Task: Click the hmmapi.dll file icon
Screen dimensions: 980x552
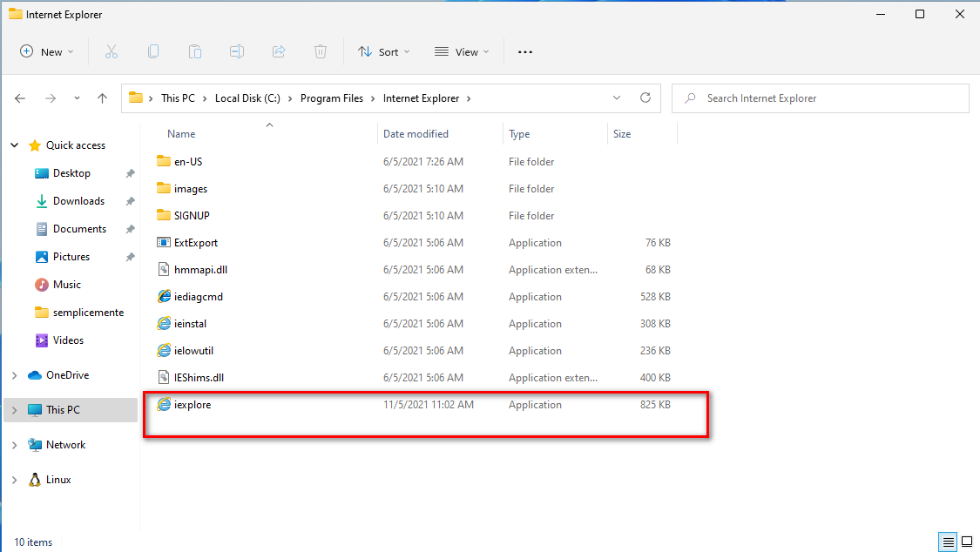Action: point(164,269)
